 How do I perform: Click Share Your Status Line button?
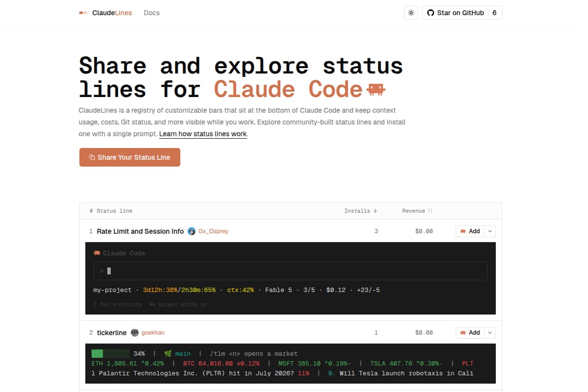(x=130, y=157)
